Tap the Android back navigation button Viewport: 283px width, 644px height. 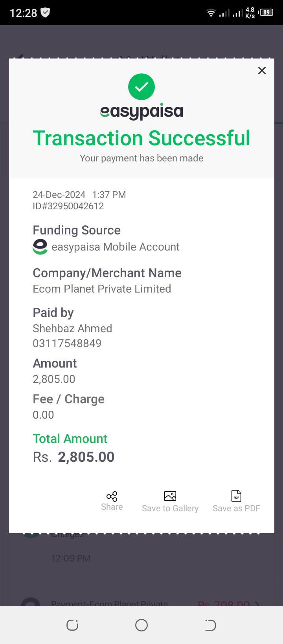(x=211, y=625)
